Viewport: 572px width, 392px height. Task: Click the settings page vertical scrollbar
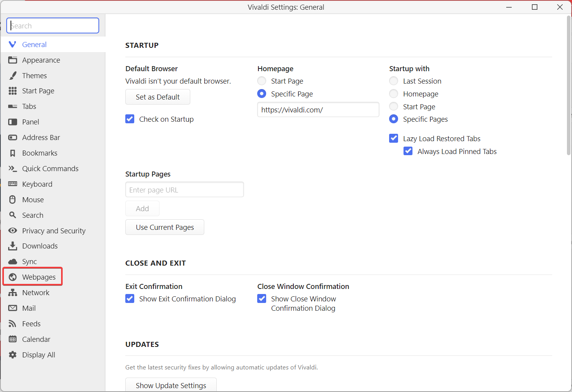pos(569,86)
